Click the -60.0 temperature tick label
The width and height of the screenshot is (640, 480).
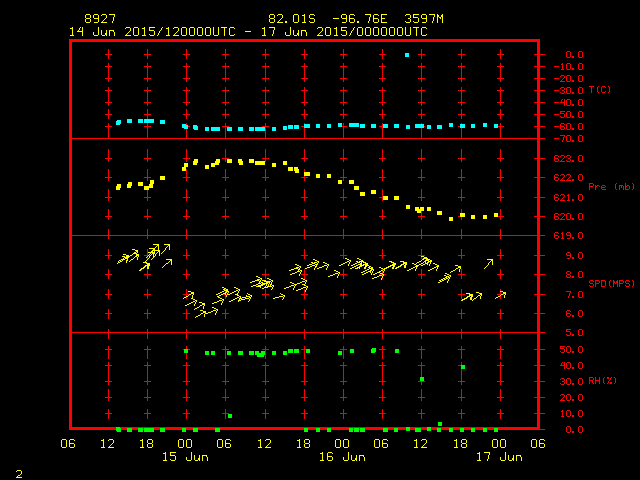pos(569,127)
